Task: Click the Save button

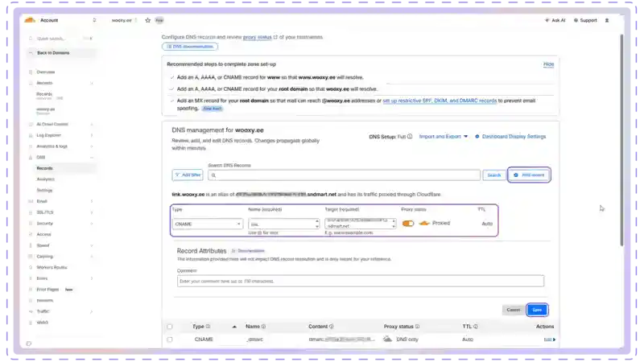Action: 537,310
